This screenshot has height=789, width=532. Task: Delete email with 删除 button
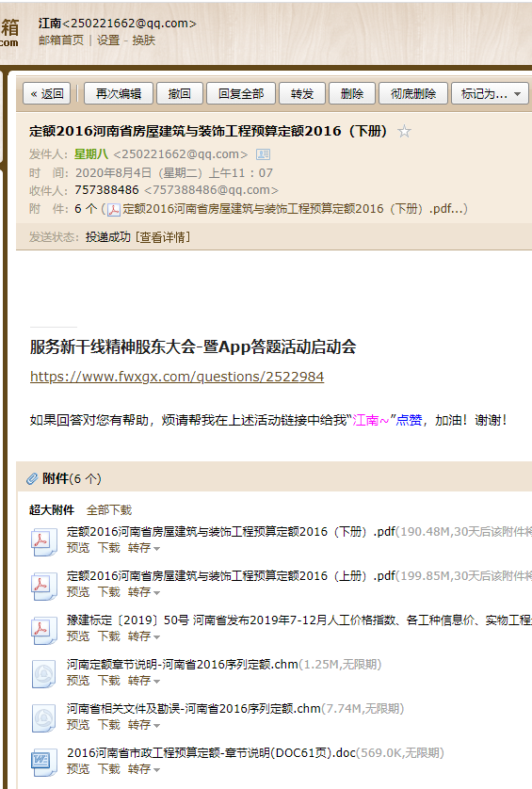[352, 93]
